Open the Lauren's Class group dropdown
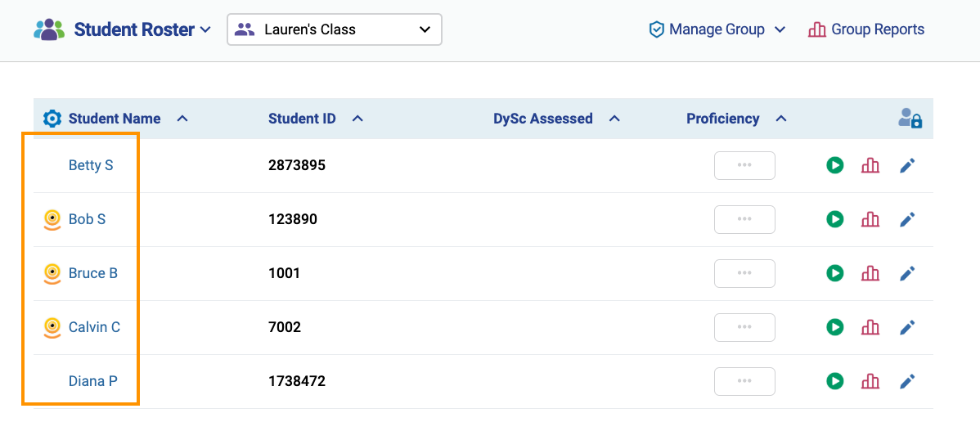 (335, 29)
